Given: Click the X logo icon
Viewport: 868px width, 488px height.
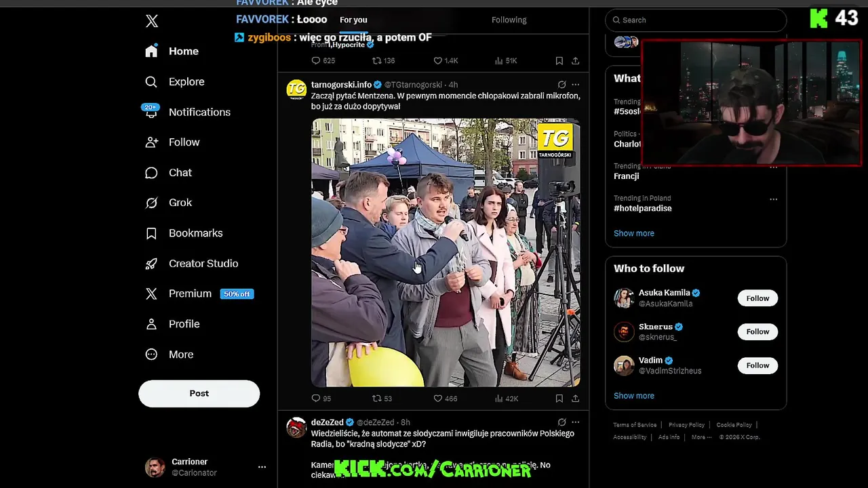Looking at the screenshot, I should click(152, 21).
